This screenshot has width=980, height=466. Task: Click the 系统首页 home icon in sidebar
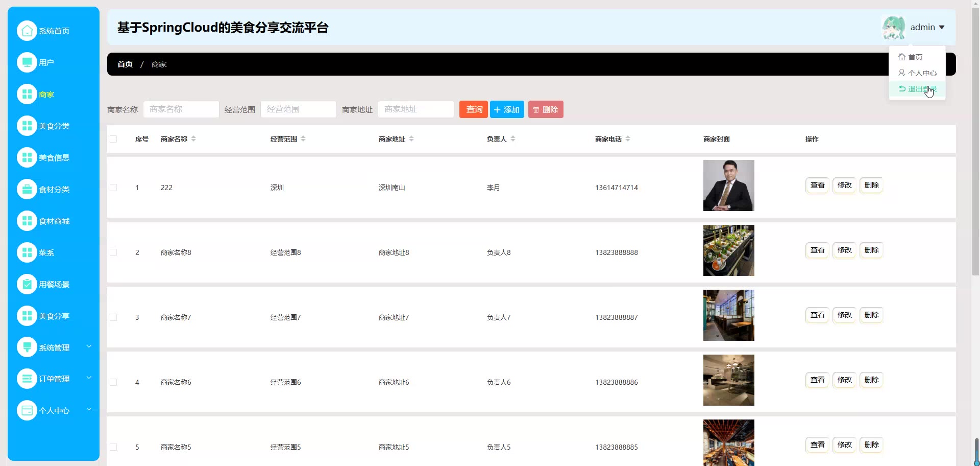(27, 31)
